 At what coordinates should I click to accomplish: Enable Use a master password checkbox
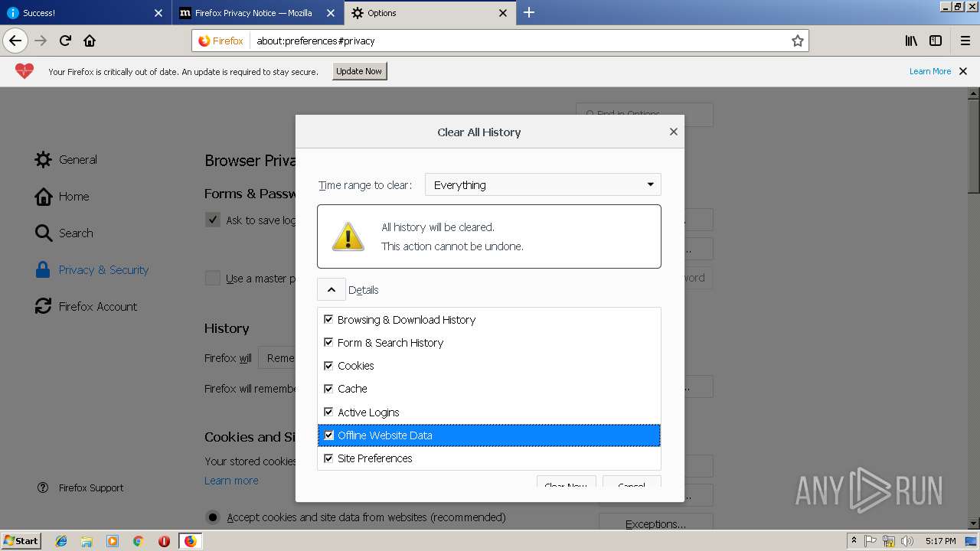pos(213,278)
